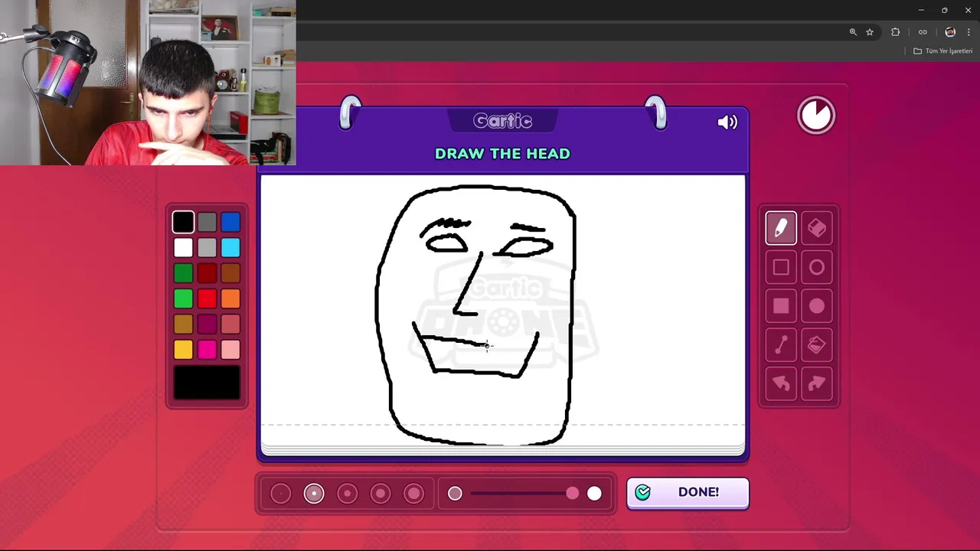Select the eraser tool

817,228
